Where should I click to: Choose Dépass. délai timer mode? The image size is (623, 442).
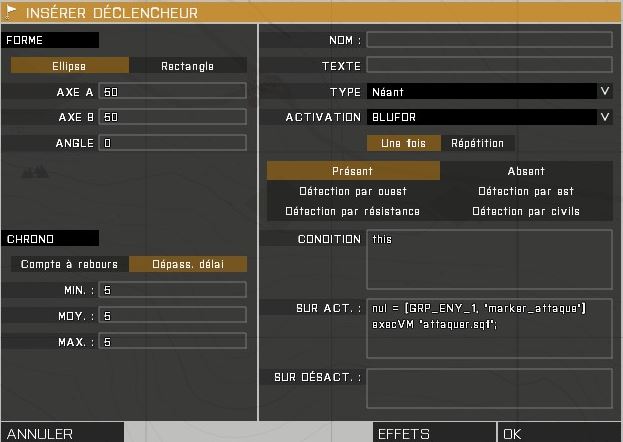[x=187, y=264]
